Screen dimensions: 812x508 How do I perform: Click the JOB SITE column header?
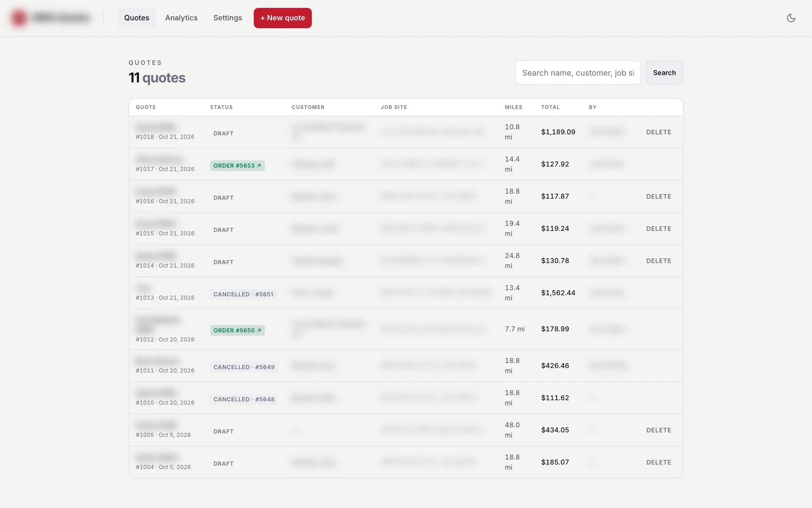[394, 107]
